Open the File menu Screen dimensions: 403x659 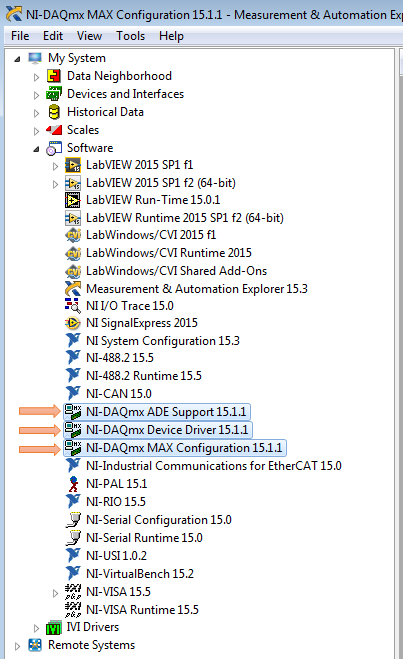(20, 36)
